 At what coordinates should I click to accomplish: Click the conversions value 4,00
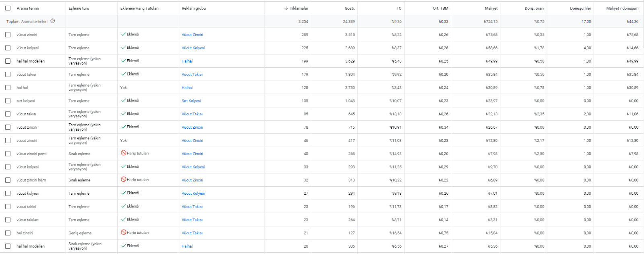click(x=587, y=48)
